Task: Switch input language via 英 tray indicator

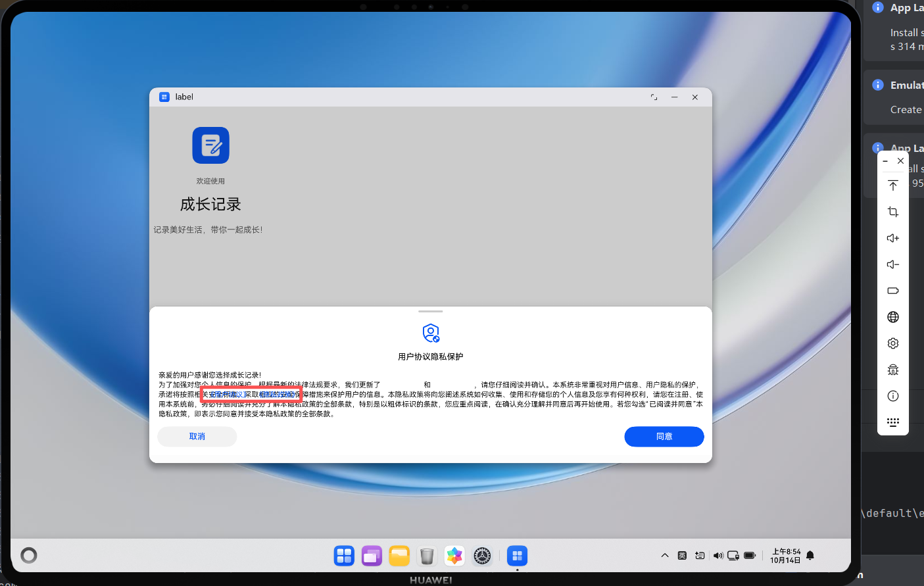Action: (x=682, y=556)
